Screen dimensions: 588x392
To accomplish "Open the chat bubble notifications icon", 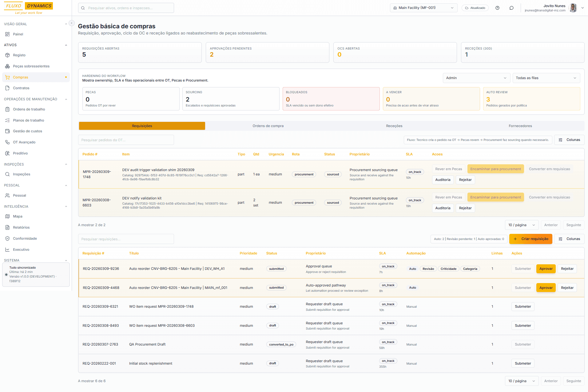I will click(x=512, y=7).
